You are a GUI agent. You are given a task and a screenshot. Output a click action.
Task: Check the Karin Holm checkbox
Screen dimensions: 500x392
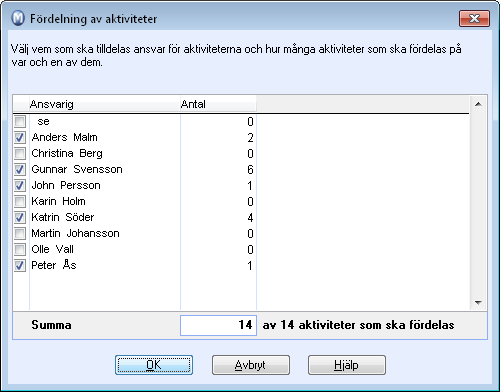pos(20,201)
